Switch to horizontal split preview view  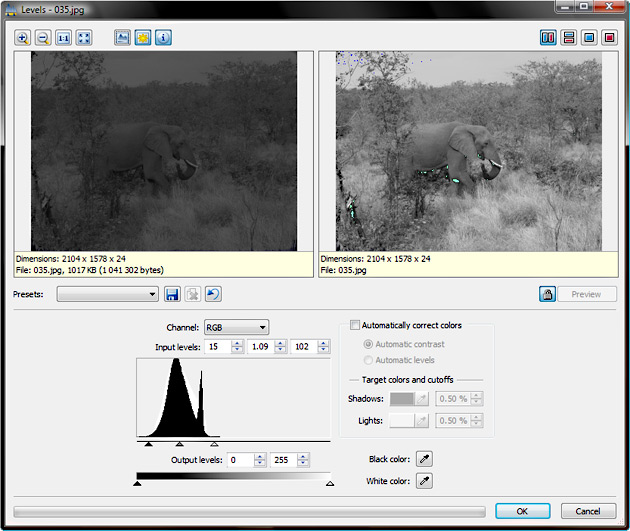[569, 38]
